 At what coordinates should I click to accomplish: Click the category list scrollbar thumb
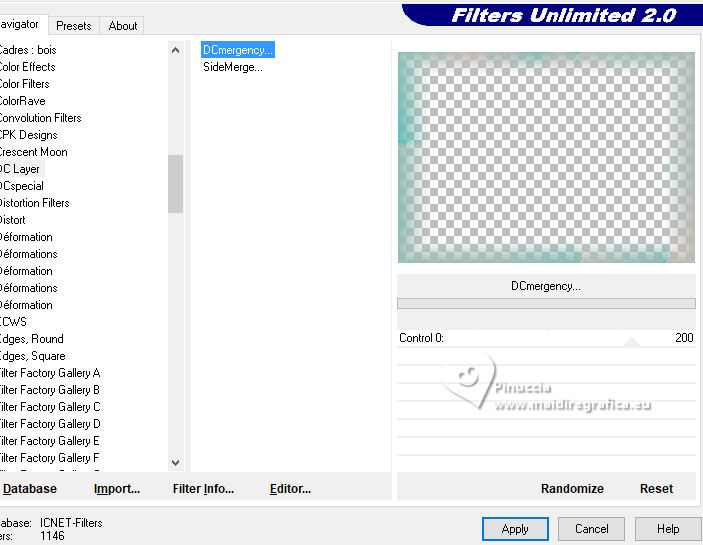tap(175, 184)
